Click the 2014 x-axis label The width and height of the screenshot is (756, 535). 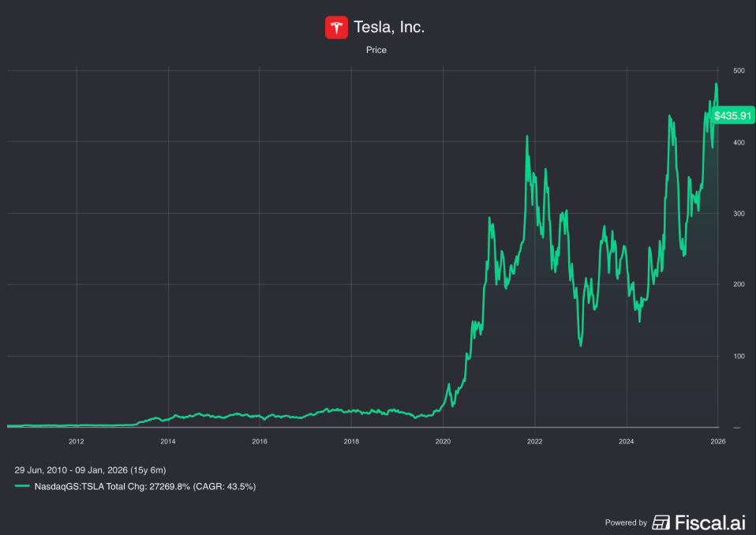168,442
